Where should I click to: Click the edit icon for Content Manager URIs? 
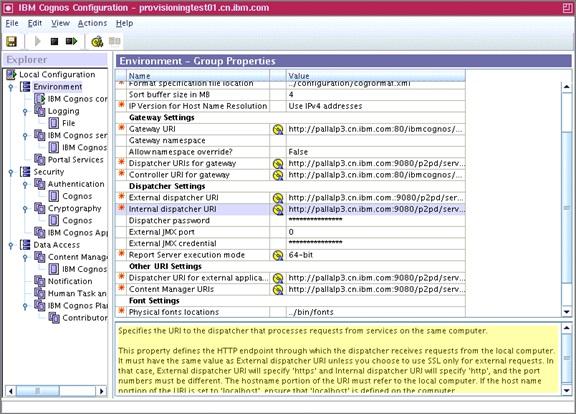click(x=278, y=289)
